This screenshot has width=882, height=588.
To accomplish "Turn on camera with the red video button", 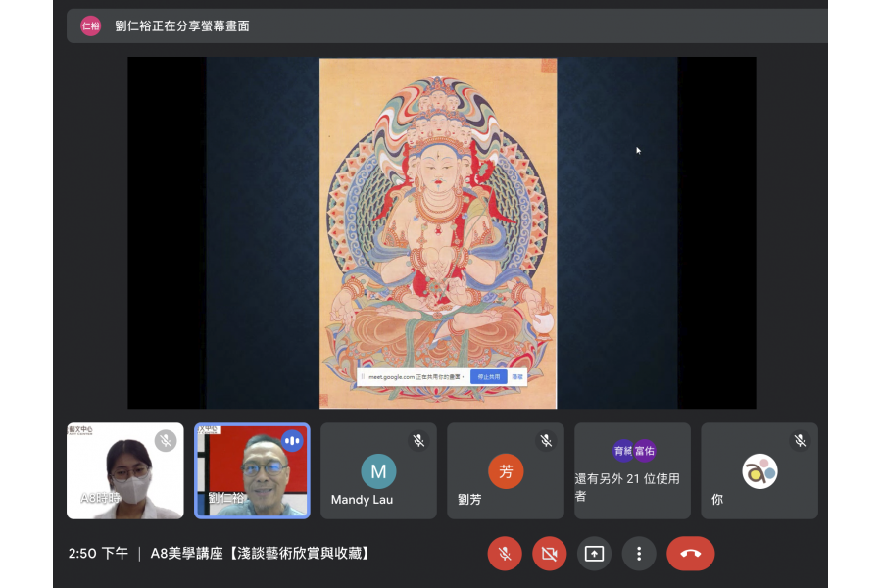I will (549, 554).
